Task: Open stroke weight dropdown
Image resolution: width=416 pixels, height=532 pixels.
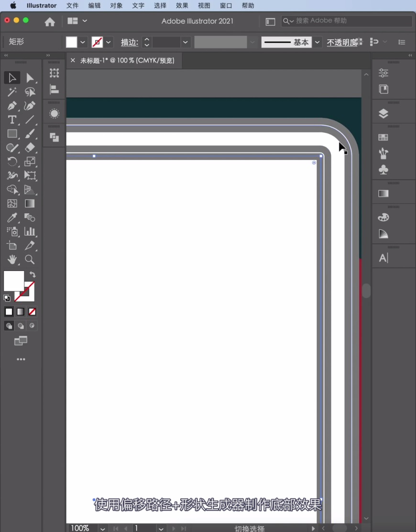Action: (185, 42)
